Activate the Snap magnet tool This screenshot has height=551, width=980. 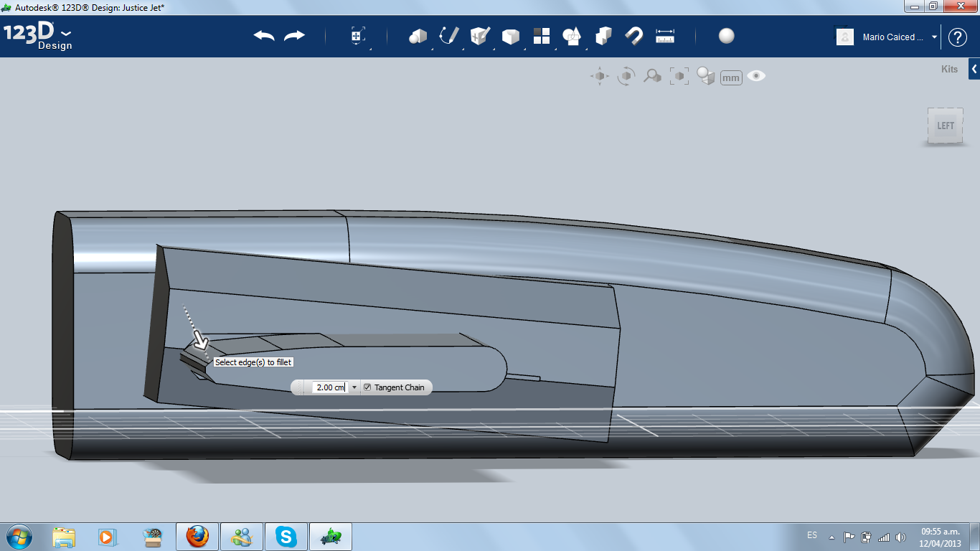click(634, 36)
